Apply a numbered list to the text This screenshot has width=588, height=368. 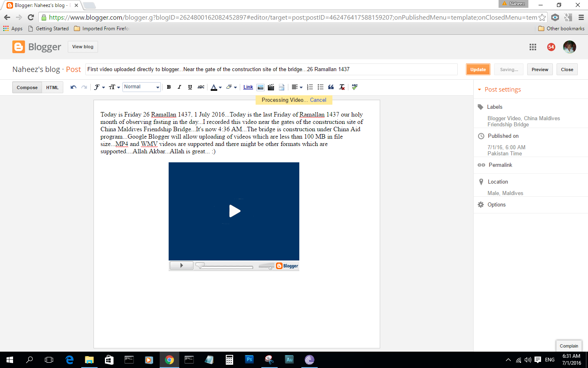click(310, 87)
